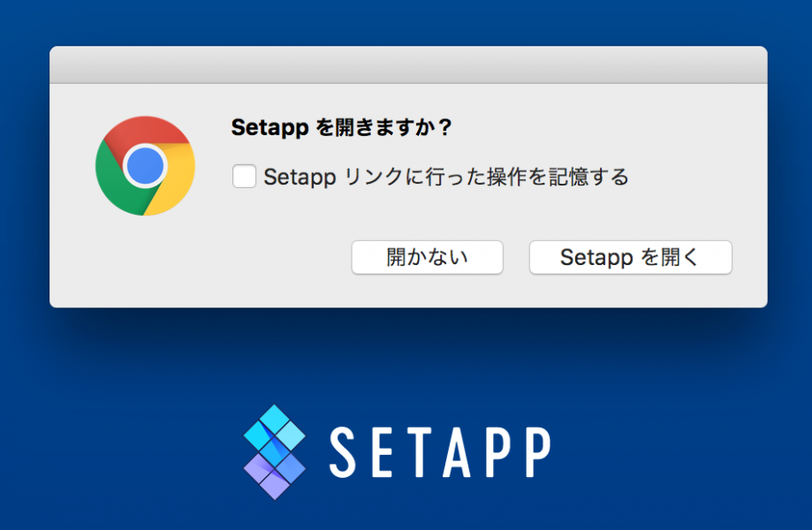This screenshot has height=530, width=812.
Task: Click the letter E in SETAPP wordmark
Action: point(382,452)
